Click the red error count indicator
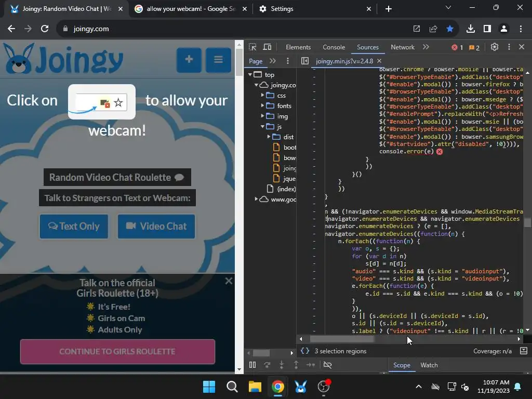 (x=457, y=47)
